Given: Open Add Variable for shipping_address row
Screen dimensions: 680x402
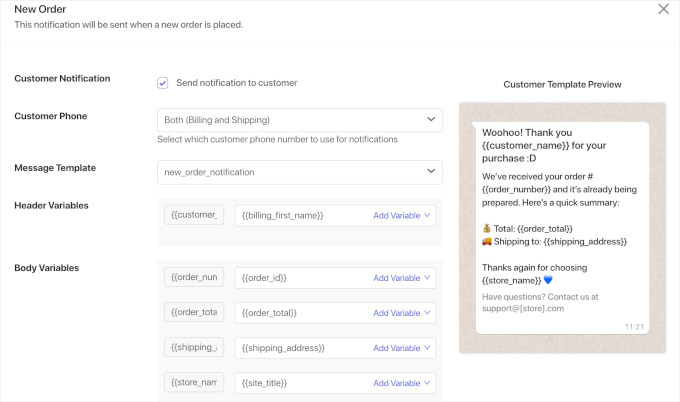Looking at the screenshot, I should pos(402,348).
